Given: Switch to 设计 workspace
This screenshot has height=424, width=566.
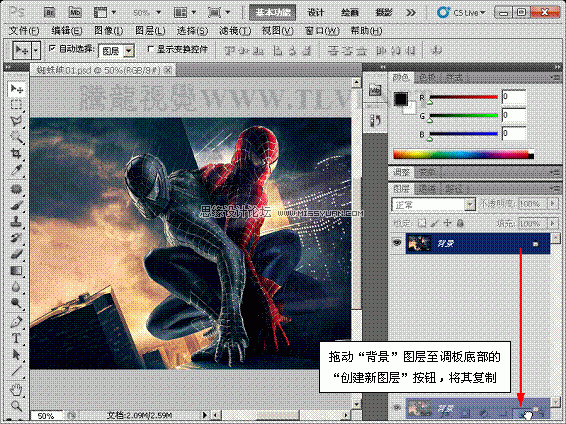Looking at the screenshot, I should 315,13.
